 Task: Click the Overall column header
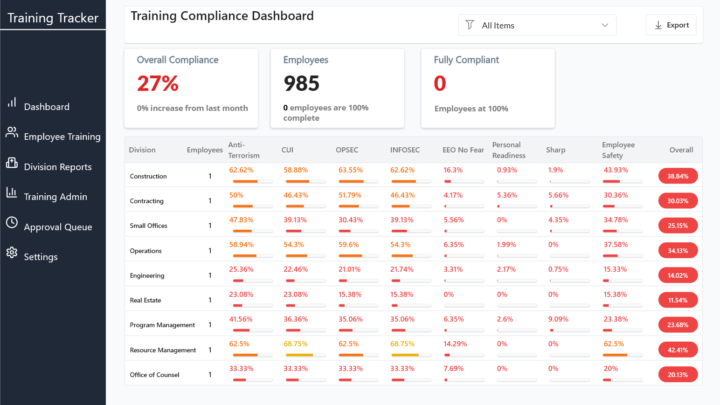click(x=679, y=149)
